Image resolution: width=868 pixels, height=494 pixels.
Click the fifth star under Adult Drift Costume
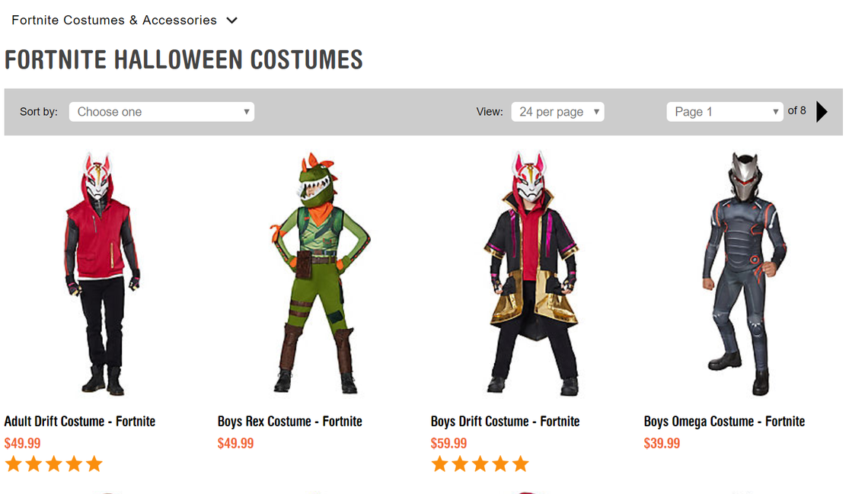point(94,463)
